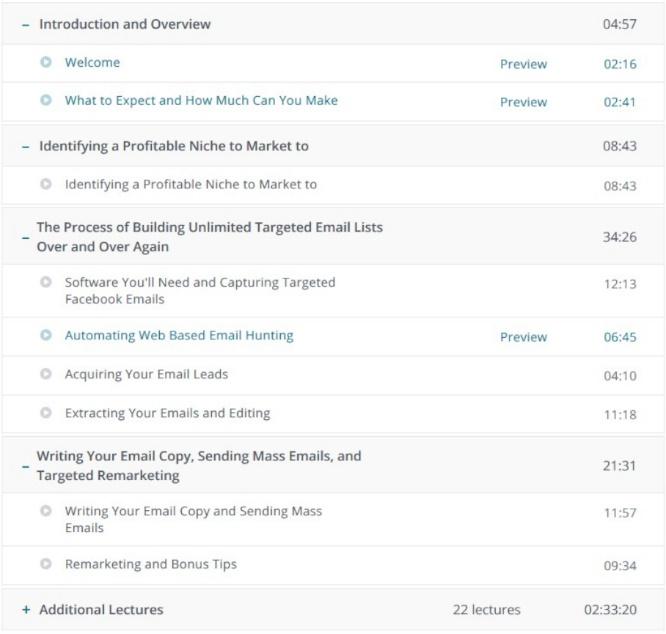Viewport: 666px width, 634px height.
Task: Click play icon beside Remarketing and Bonus Tips
Action: 46,564
